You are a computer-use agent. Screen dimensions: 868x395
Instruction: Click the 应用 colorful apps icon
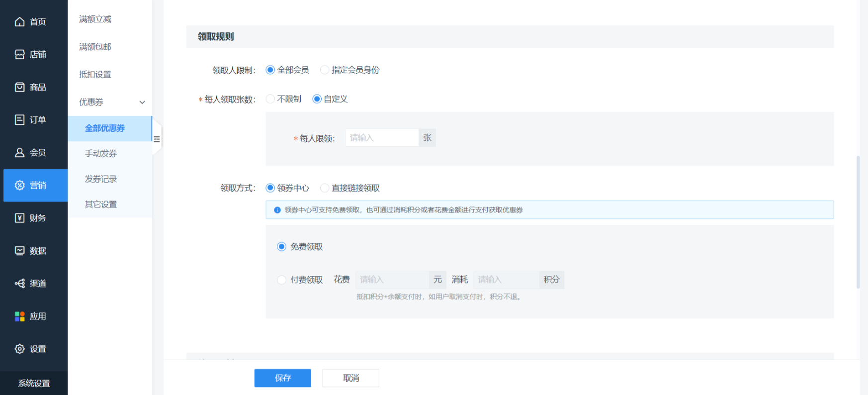point(20,316)
